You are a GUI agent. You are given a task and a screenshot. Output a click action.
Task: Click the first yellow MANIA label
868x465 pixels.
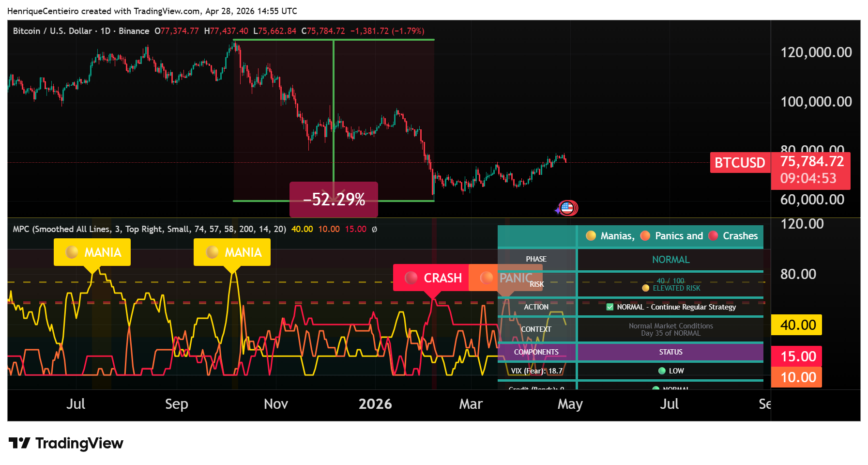92,252
